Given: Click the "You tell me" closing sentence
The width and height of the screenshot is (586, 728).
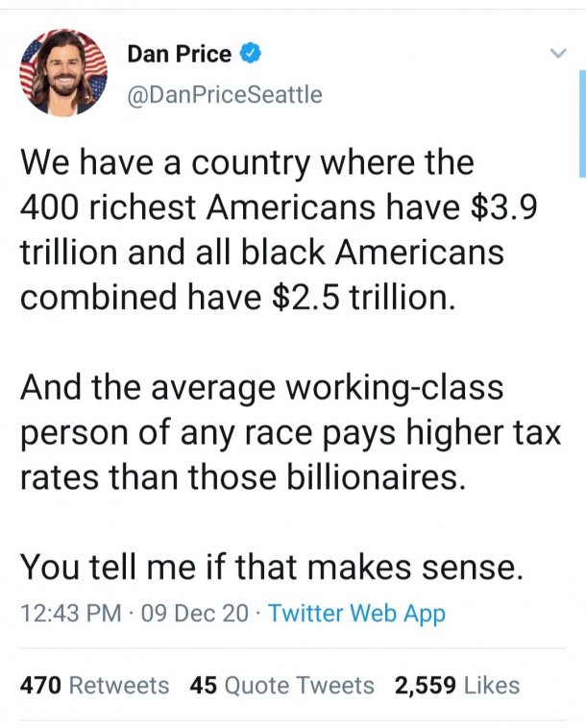Looking at the screenshot, I should pyautogui.click(x=272, y=567).
